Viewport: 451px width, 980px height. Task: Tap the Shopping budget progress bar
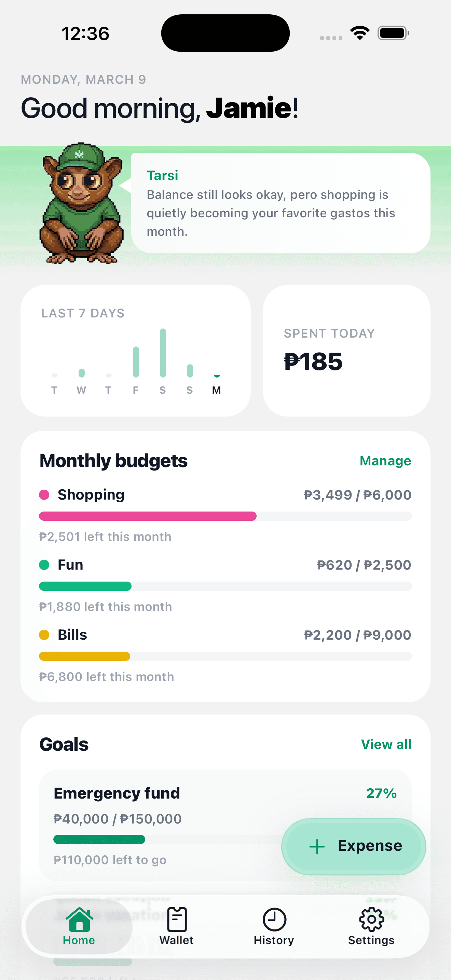tap(225, 516)
